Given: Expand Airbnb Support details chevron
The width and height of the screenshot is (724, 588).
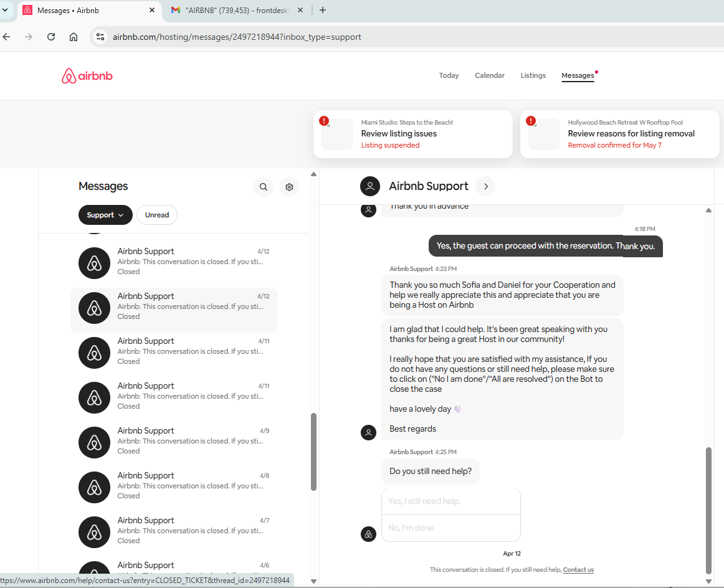Looking at the screenshot, I should (486, 186).
